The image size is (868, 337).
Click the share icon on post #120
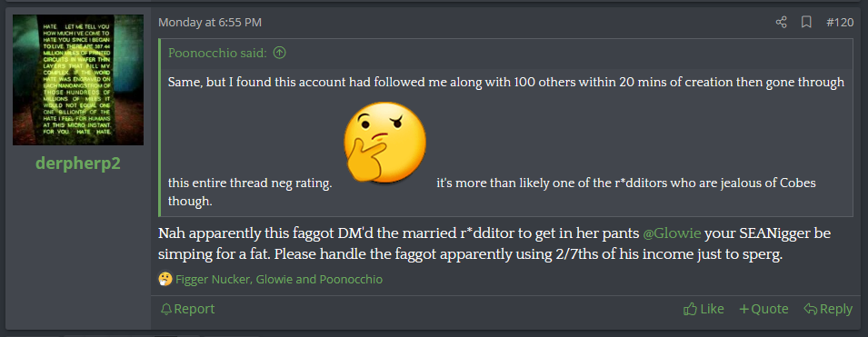[x=781, y=22]
